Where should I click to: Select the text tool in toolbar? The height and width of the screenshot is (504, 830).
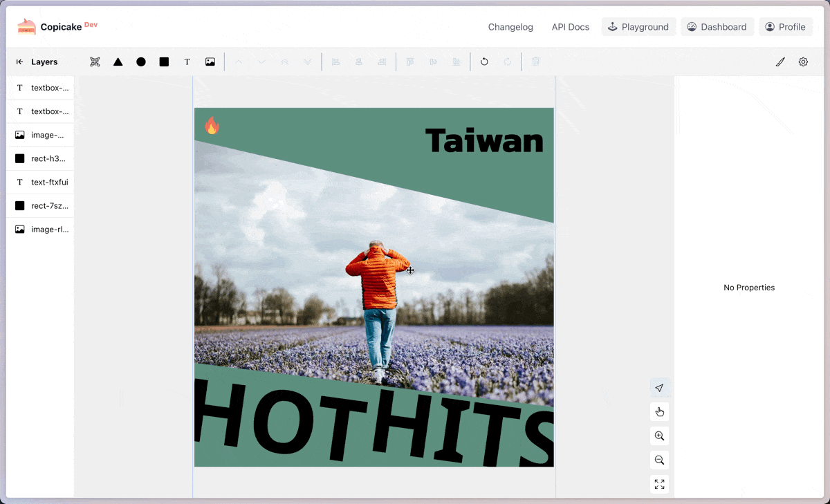[187, 62]
